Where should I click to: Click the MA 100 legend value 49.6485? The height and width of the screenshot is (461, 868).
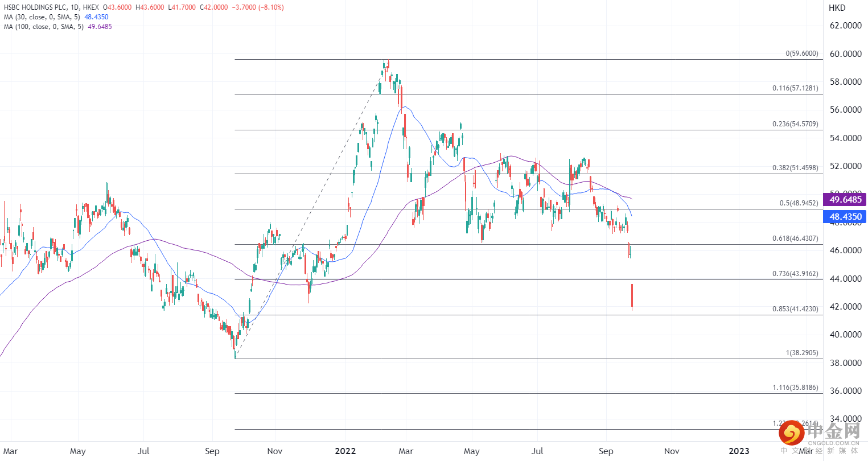click(100, 27)
